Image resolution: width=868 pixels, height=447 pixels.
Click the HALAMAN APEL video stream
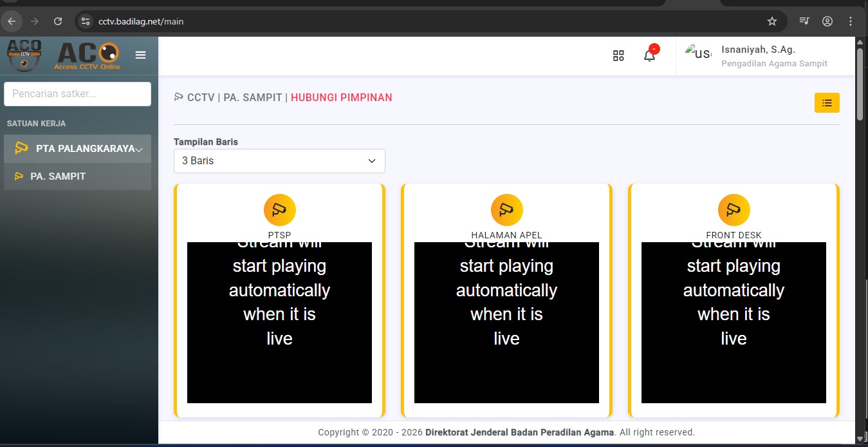pyautogui.click(x=506, y=323)
